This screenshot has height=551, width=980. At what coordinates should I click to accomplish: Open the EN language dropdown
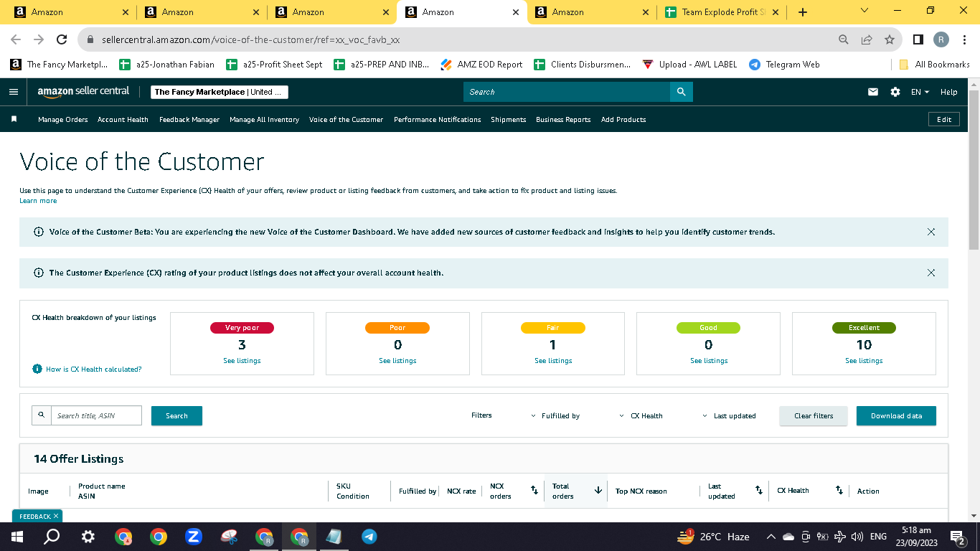920,92
